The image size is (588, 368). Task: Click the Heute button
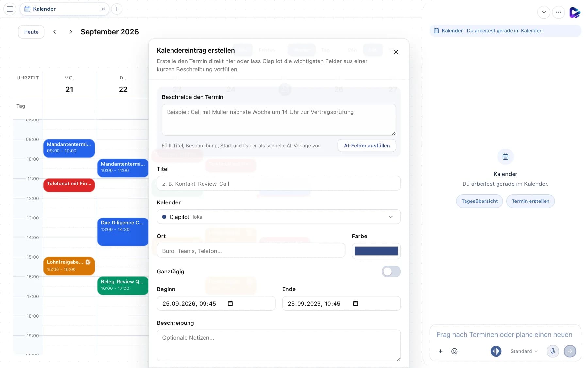pyautogui.click(x=31, y=32)
